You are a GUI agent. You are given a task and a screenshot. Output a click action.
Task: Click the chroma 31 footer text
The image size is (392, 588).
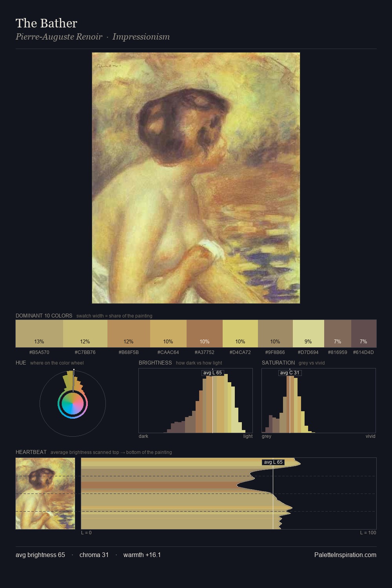click(x=94, y=555)
